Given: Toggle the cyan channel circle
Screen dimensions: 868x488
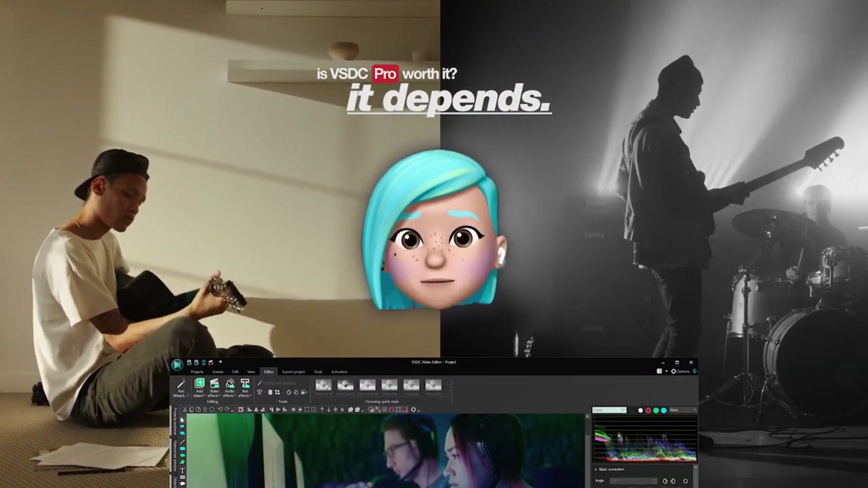Looking at the screenshot, I should click(x=664, y=410).
